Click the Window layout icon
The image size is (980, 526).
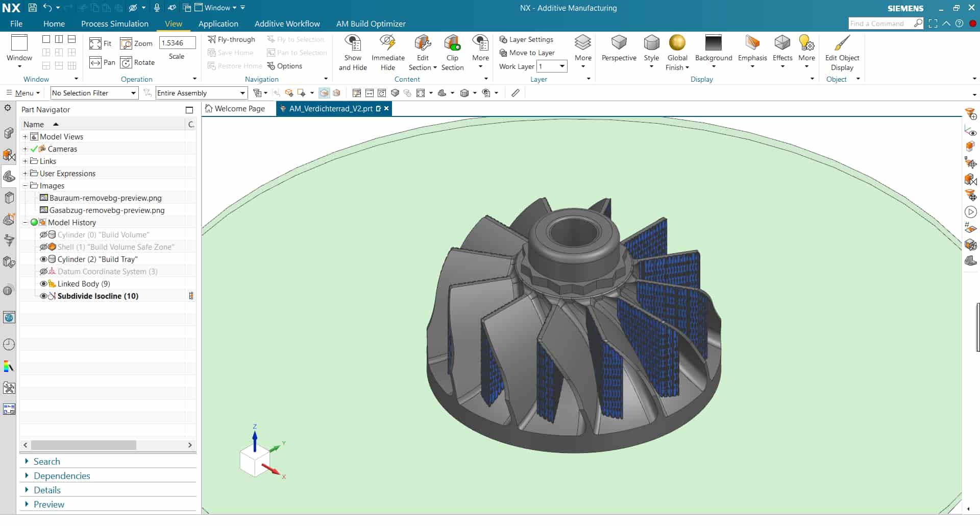[x=19, y=43]
